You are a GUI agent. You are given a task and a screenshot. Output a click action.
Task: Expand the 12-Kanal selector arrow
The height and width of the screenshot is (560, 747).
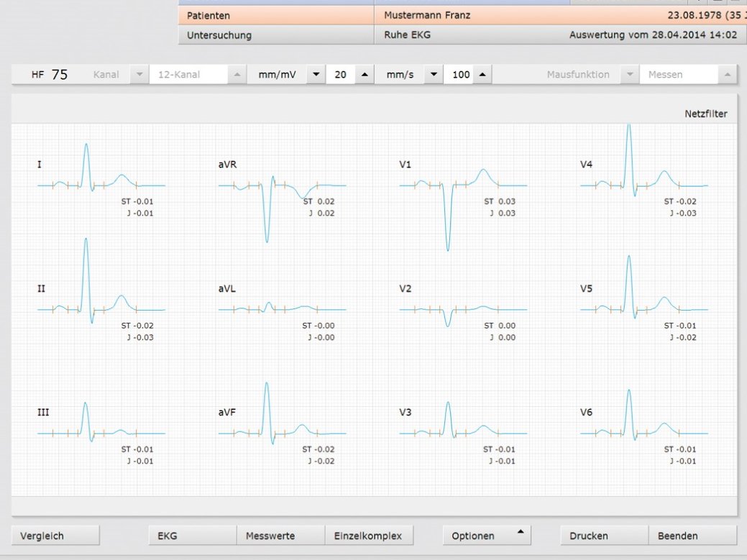click(x=237, y=75)
